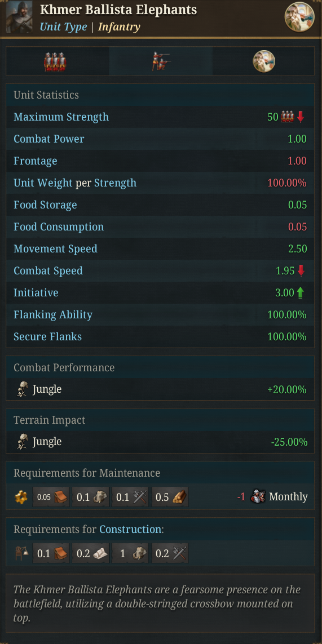The height and width of the screenshot is (644, 322).
Task: Click the 0.5 lumber maintenance resource
Action: click(x=170, y=497)
